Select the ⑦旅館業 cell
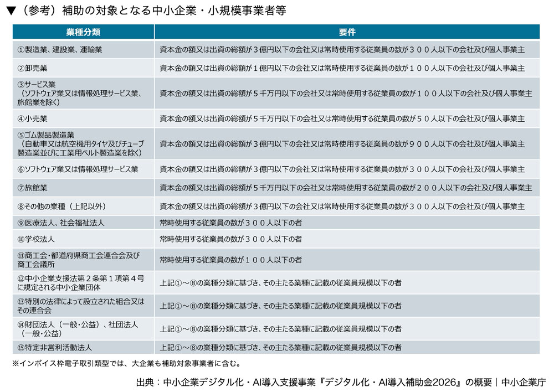554x392 pixels. click(84, 188)
